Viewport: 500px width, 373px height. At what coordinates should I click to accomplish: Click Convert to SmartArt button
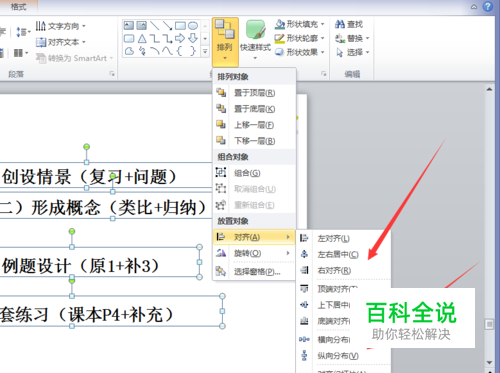[75, 58]
